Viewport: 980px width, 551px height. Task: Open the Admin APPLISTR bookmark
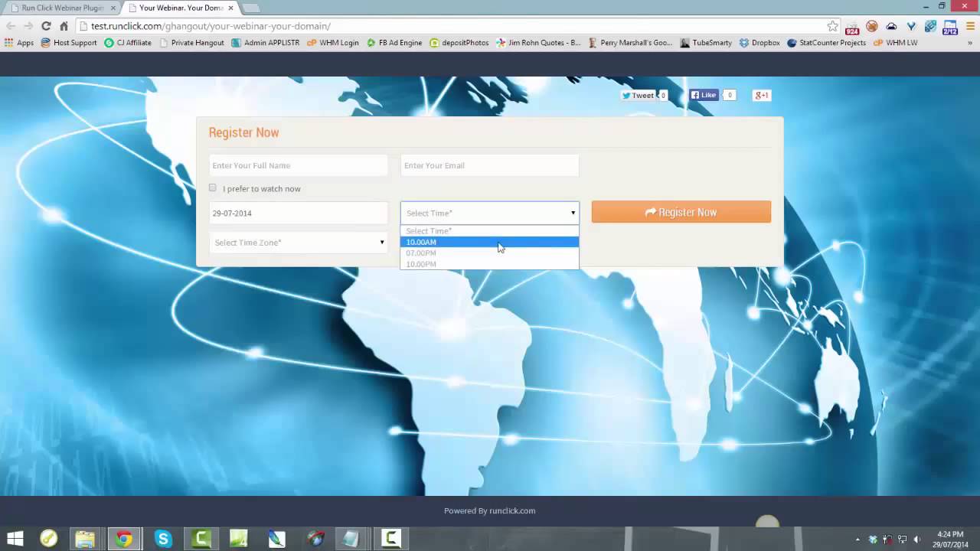pyautogui.click(x=266, y=43)
